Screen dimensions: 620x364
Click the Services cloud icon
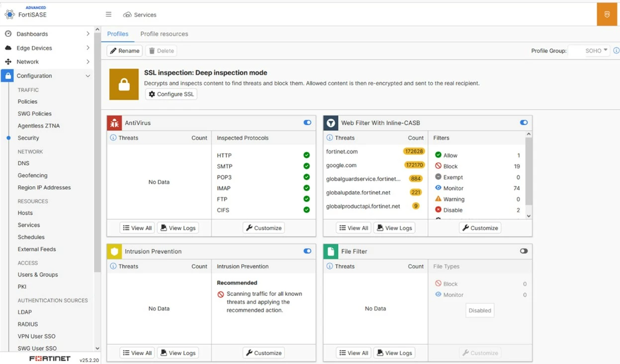coord(127,15)
